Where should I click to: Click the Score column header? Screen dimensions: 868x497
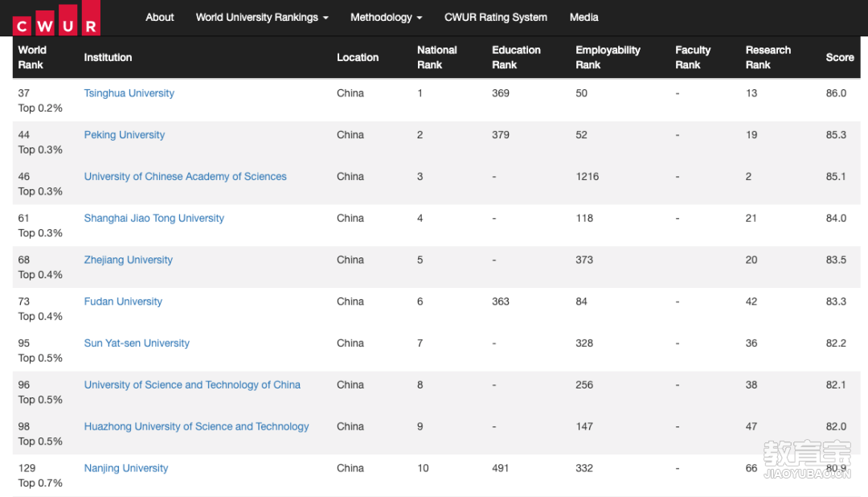pos(840,57)
